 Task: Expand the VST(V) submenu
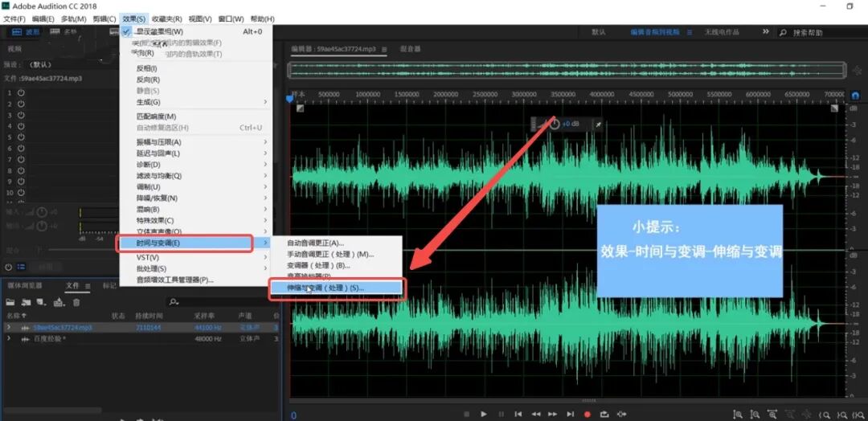(197, 257)
